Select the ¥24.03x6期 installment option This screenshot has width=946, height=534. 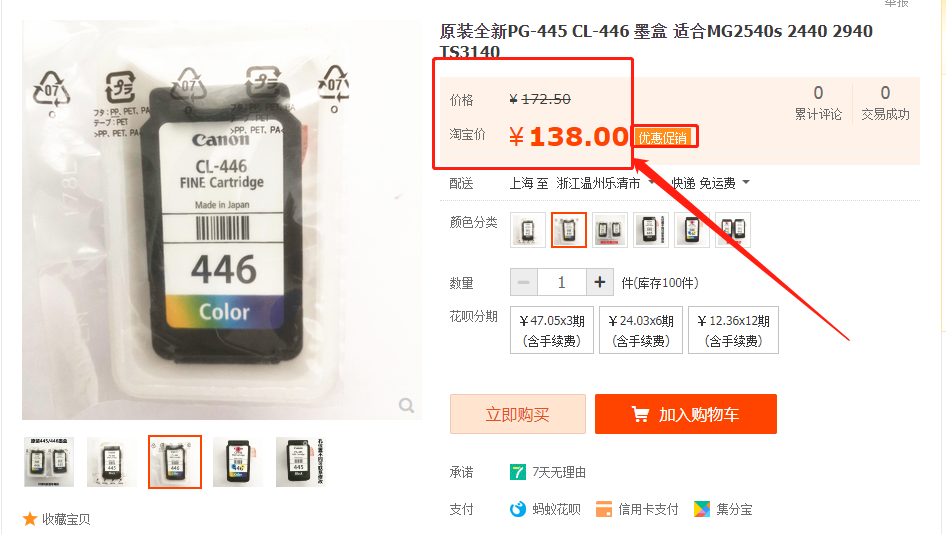click(x=641, y=330)
